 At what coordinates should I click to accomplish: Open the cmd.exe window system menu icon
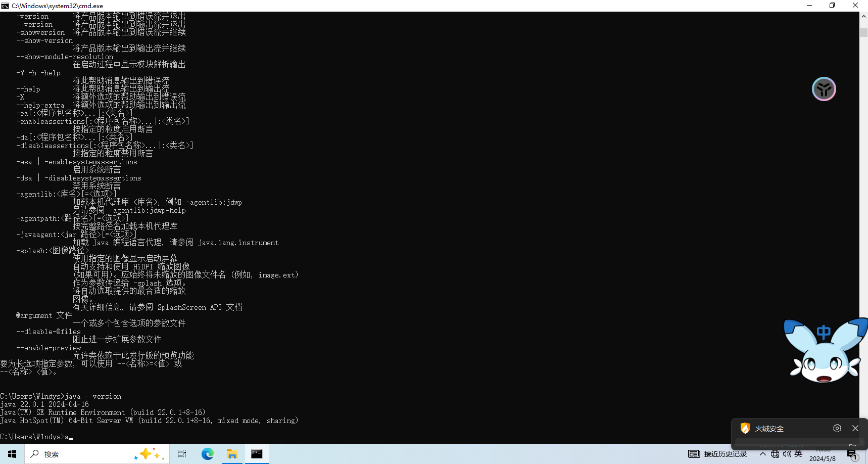point(5,6)
